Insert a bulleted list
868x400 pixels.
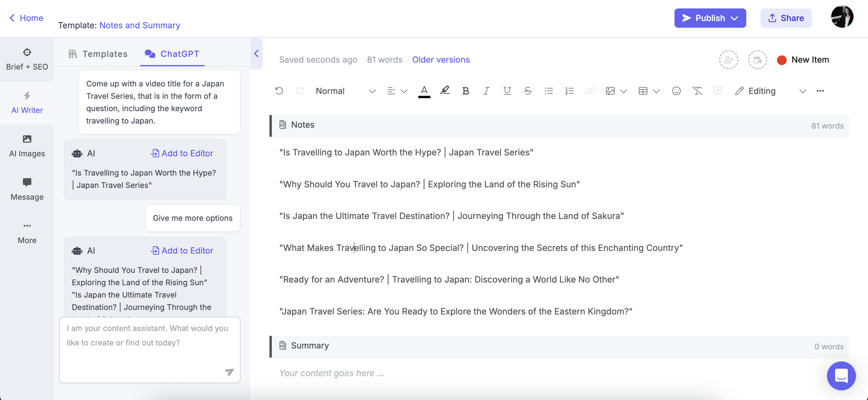click(549, 91)
